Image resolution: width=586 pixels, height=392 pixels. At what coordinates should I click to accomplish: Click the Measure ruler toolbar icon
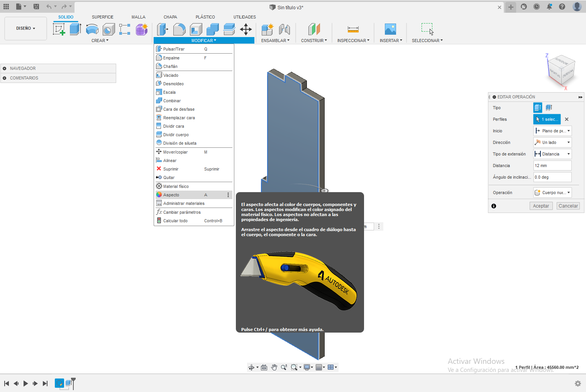353,29
